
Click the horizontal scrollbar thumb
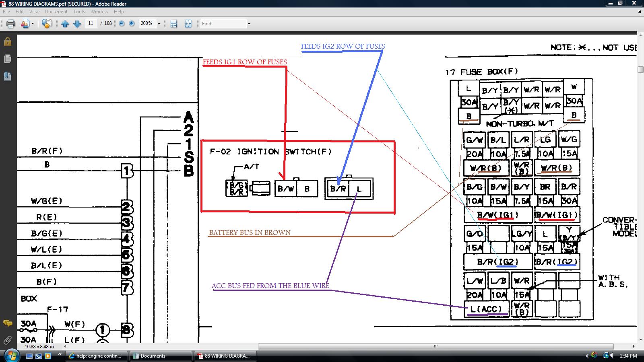click(x=436, y=346)
